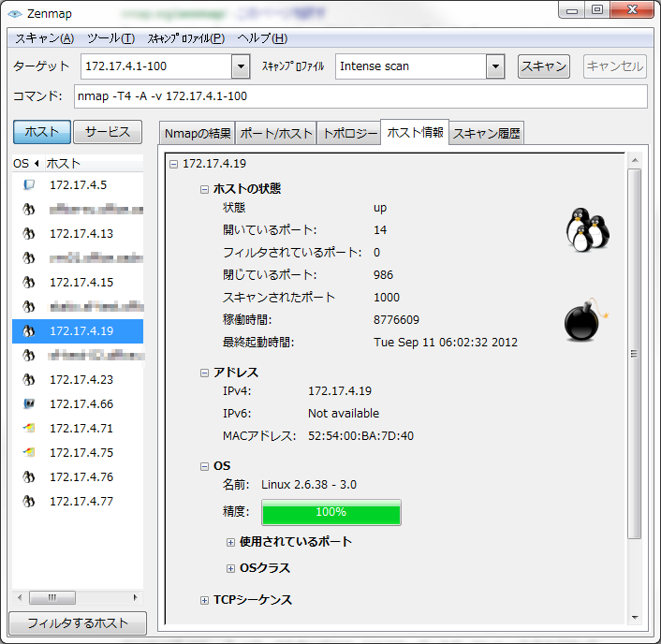Click the Linux penguin icon beside 172.17.4.13
Viewport: 661px width, 644px height.
tap(29, 233)
